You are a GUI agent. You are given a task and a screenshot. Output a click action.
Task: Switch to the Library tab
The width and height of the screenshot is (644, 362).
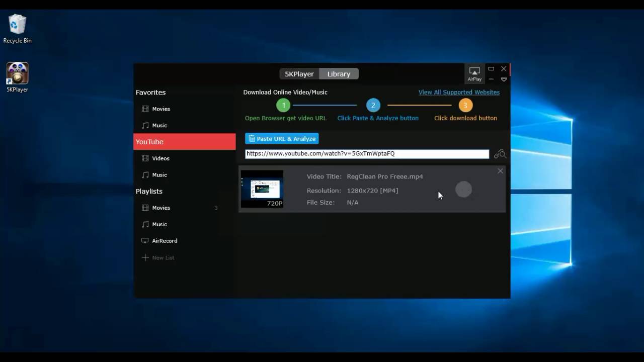pos(338,73)
